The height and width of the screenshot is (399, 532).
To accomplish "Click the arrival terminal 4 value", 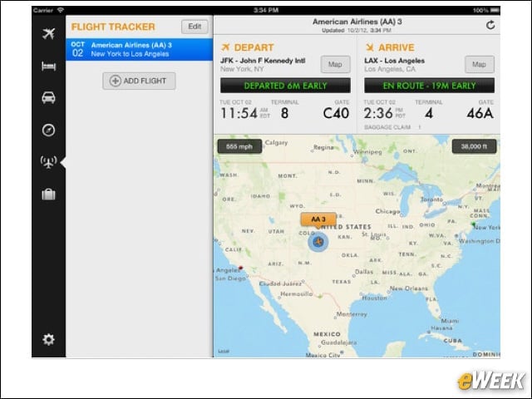I will click(x=429, y=113).
